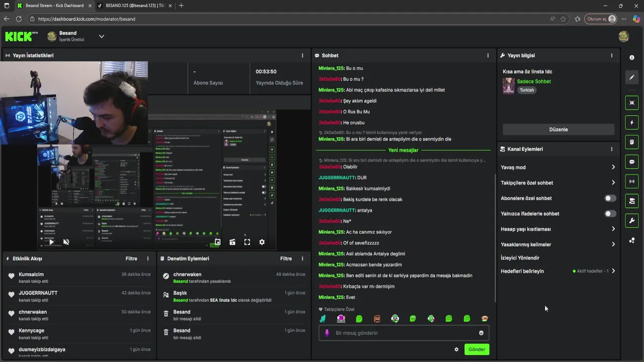Favorite page with the star icon
Viewport: 644px width, 362px height.
click(563, 19)
